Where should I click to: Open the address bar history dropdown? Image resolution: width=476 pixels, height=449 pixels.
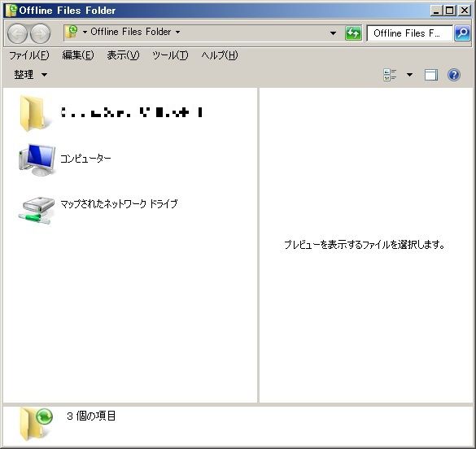(333, 33)
